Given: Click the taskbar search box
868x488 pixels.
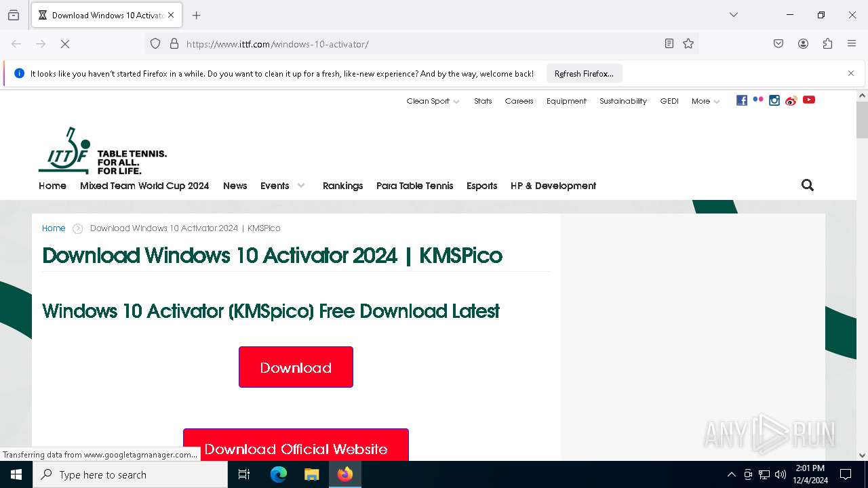Looking at the screenshot, I should (130, 474).
